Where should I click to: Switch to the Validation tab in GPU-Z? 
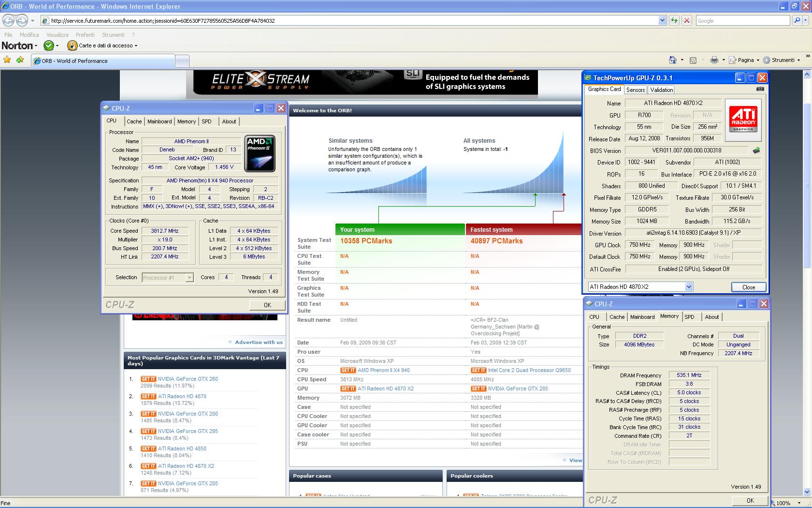pos(661,90)
